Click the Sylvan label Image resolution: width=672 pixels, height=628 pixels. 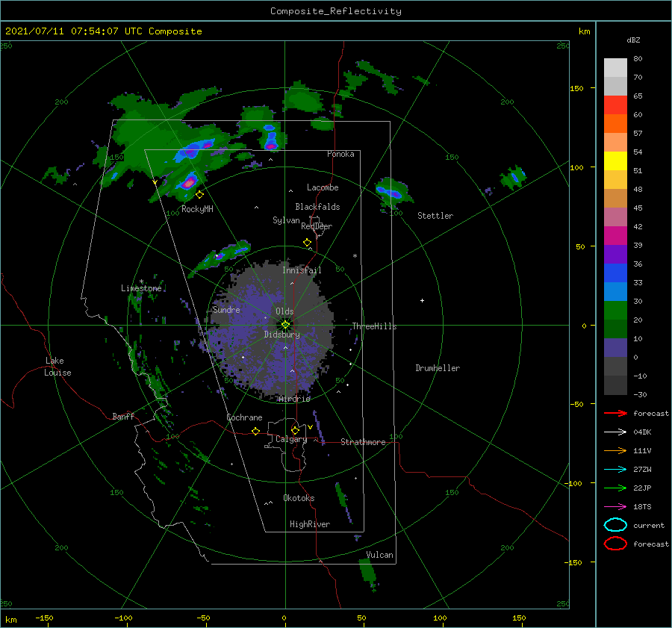click(286, 220)
